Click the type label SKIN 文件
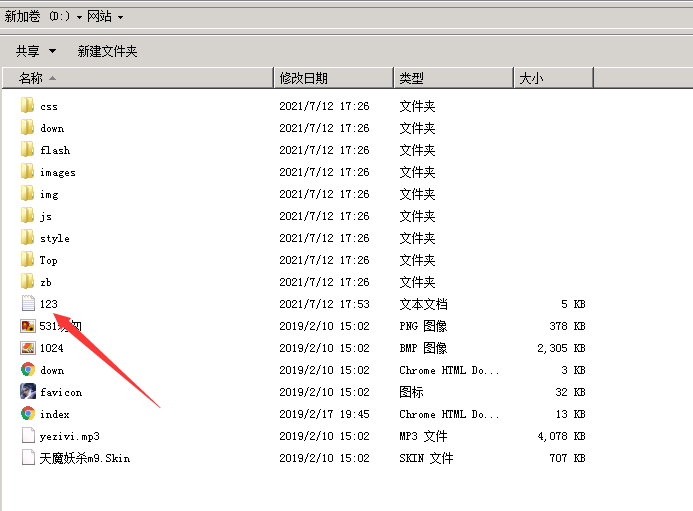The image size is (693, 511). tap(426, 458)
